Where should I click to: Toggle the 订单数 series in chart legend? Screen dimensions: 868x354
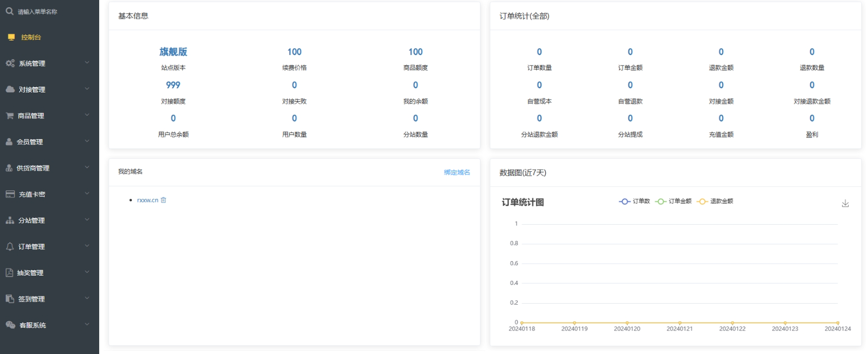[x=634, y=201]
